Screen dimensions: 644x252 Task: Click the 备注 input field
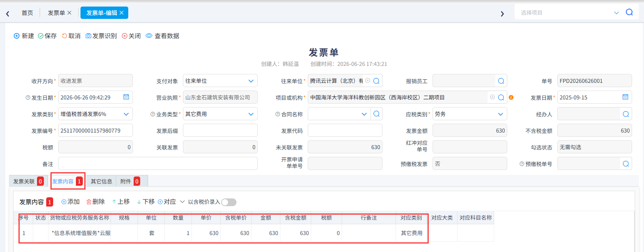158,163
